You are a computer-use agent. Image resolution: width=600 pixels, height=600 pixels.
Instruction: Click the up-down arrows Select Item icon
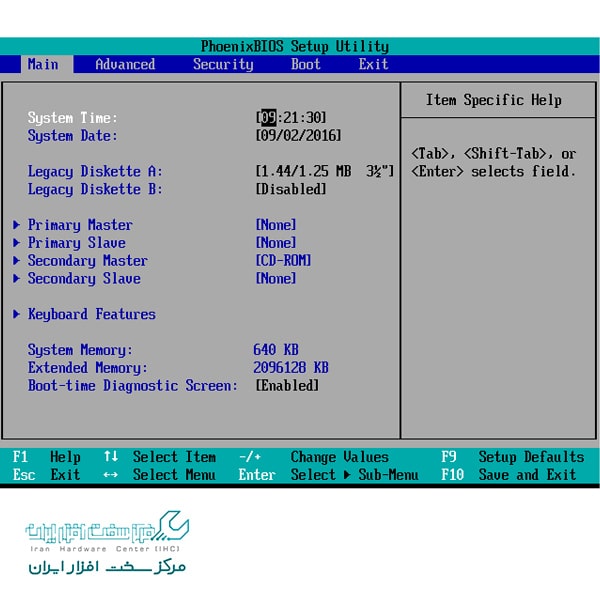[x=111, y=456]
